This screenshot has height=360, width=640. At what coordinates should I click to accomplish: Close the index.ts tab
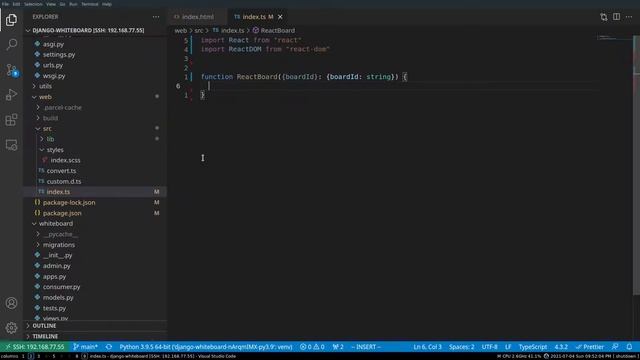(280, 17)
